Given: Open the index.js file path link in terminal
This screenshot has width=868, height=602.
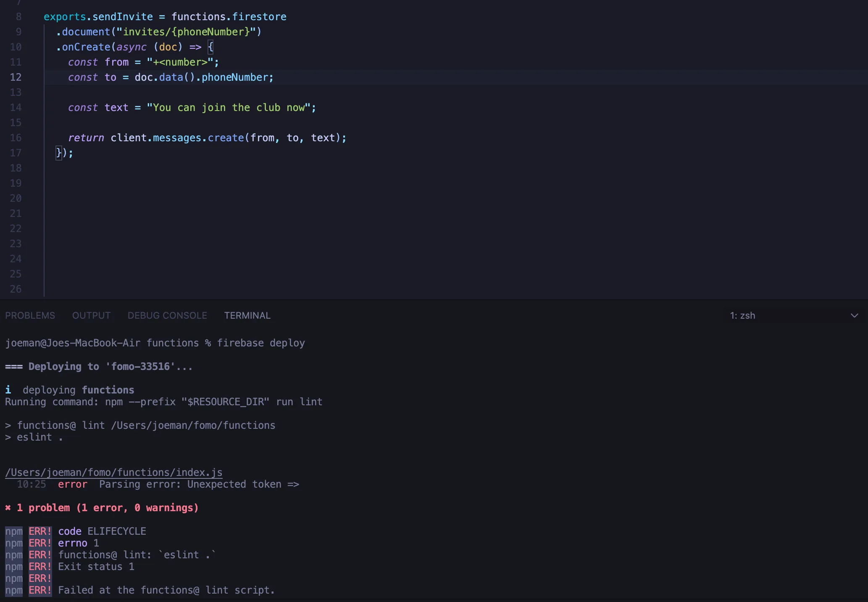Looking at the screenshot, I should click(x=113, y=473).
